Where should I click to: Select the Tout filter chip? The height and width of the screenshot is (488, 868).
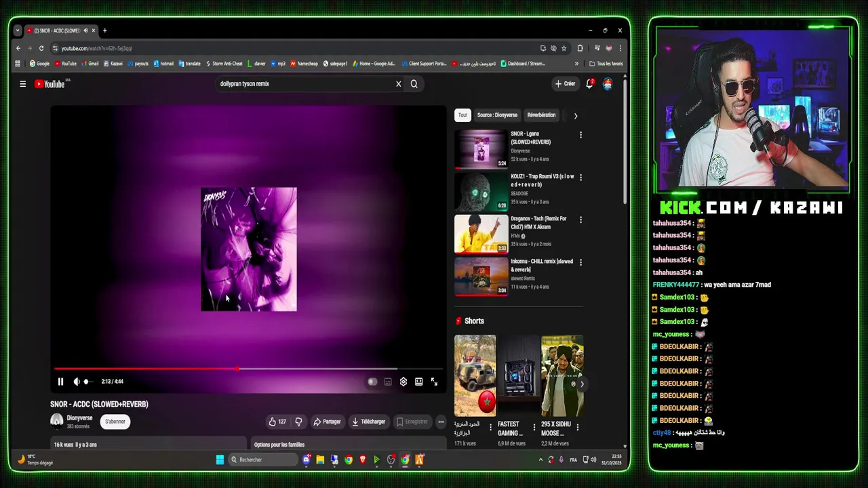(462, 115)
